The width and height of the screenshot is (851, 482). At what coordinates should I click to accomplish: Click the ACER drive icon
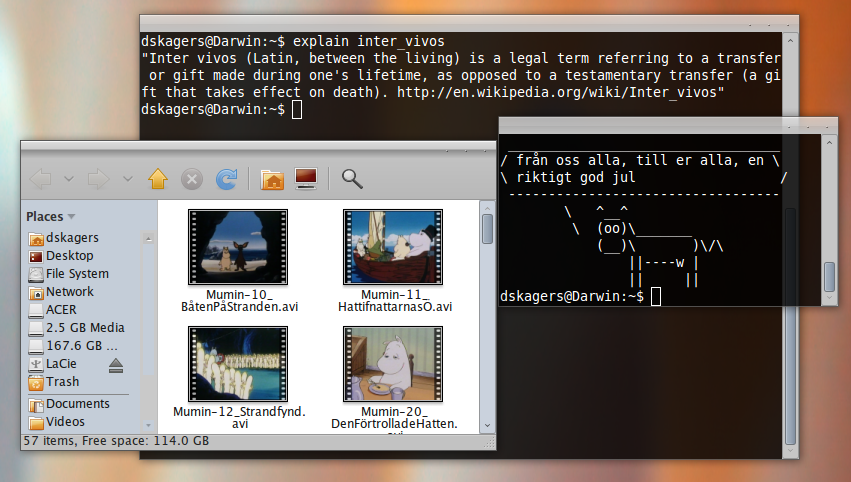tap(36, 310)
